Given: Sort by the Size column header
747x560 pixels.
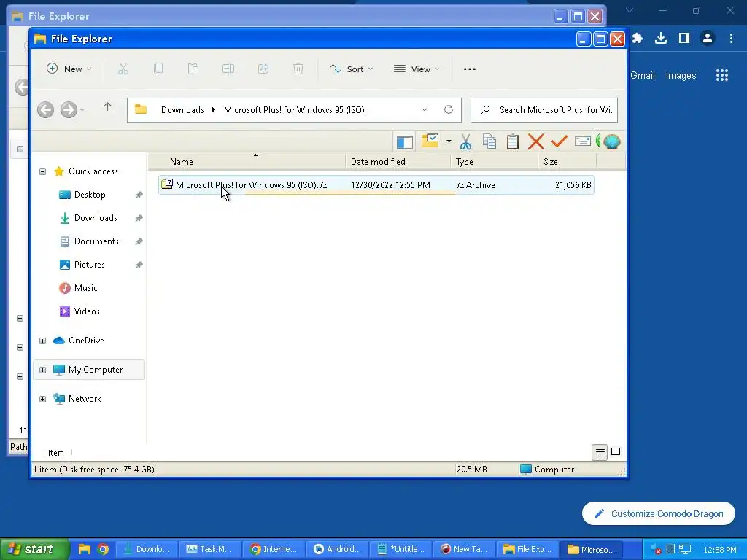Looking at the screenshot, I should tap(567, 162).
